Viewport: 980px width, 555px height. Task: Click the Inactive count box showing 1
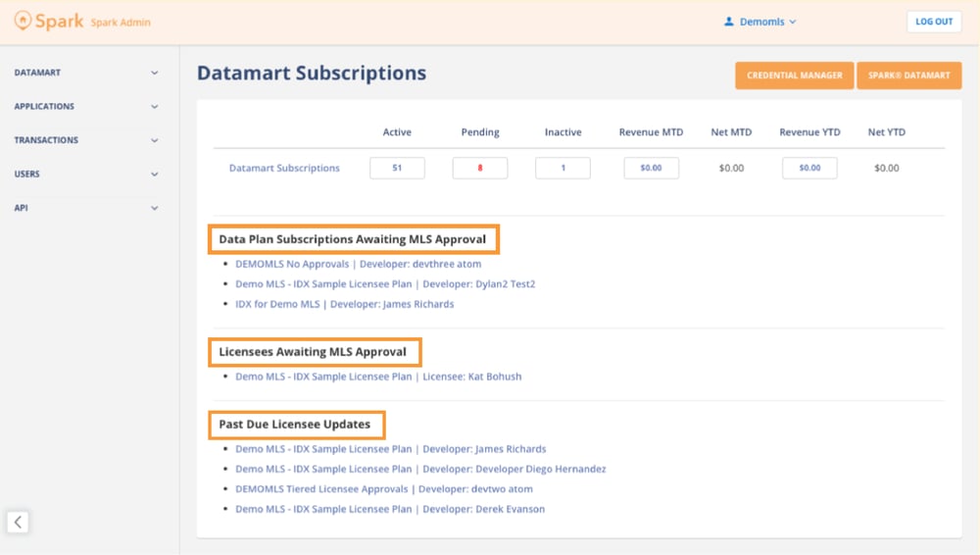[563, 168]
